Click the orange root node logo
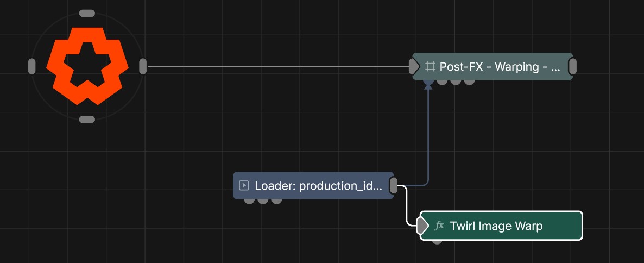Image resolution: width=644 pixels, height=263 pixels. pyautogui.click(x=87, y=66)
